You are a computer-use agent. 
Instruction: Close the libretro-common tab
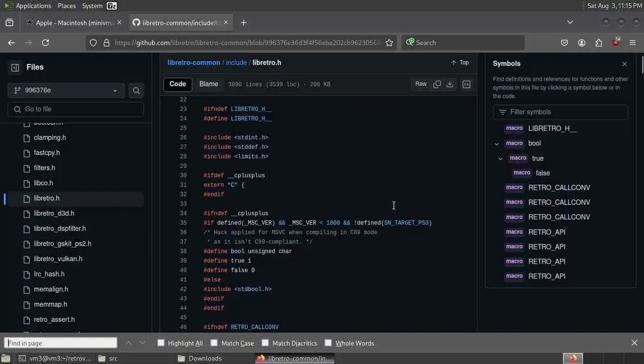pos(226,22)
